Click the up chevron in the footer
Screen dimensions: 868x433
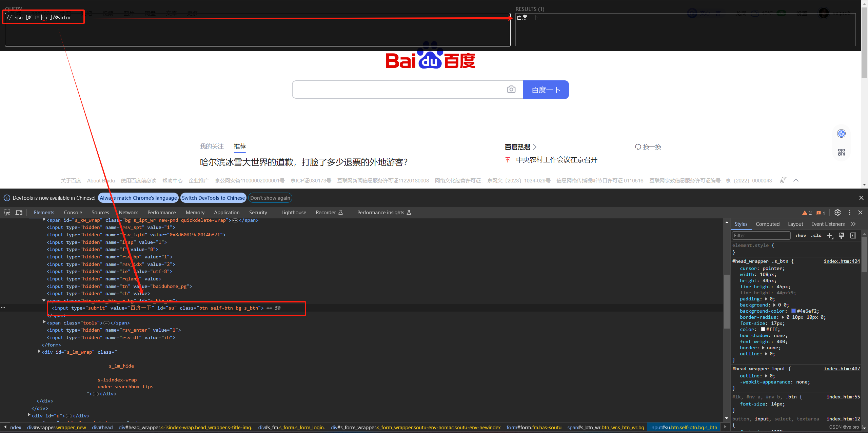click(796, 180)
